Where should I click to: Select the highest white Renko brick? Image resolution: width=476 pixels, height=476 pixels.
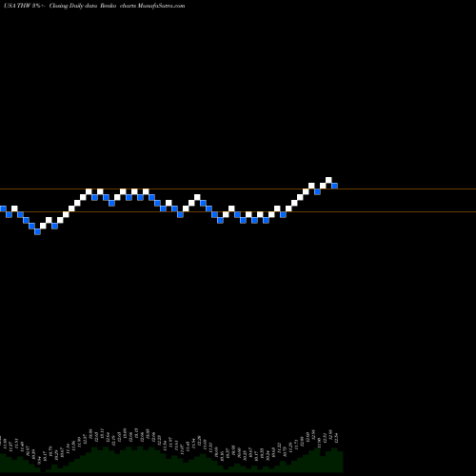click(328, 180)
